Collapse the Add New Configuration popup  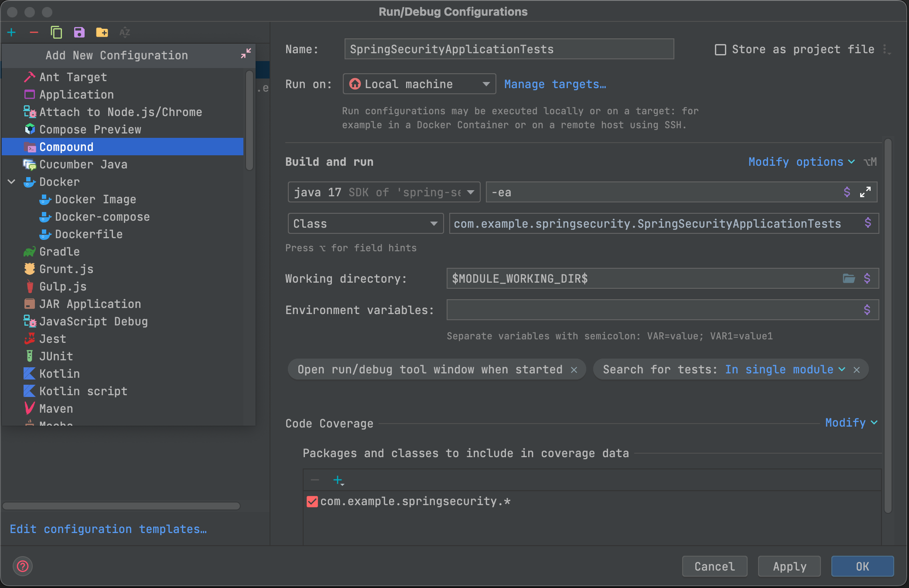[246, 54]
